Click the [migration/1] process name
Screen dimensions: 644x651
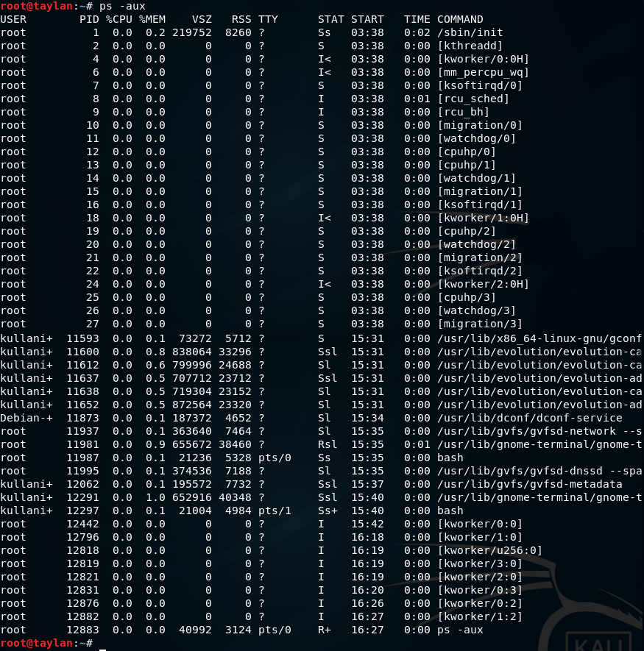480,192
